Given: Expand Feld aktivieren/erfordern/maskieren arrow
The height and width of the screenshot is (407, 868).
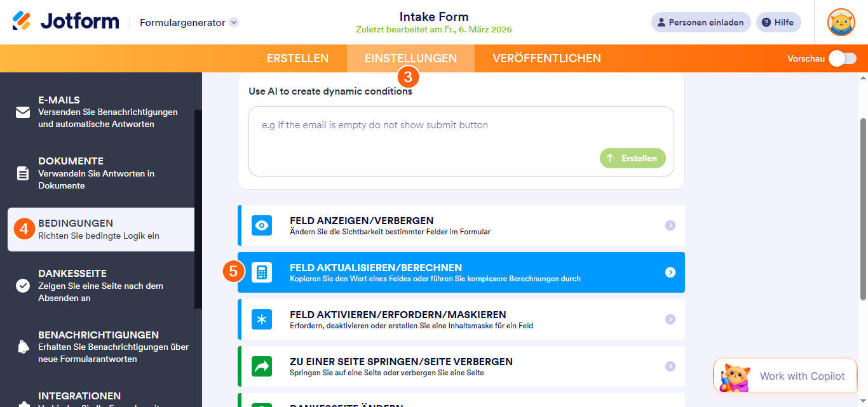Looking at the screenshot, I should tap(670, 319).
